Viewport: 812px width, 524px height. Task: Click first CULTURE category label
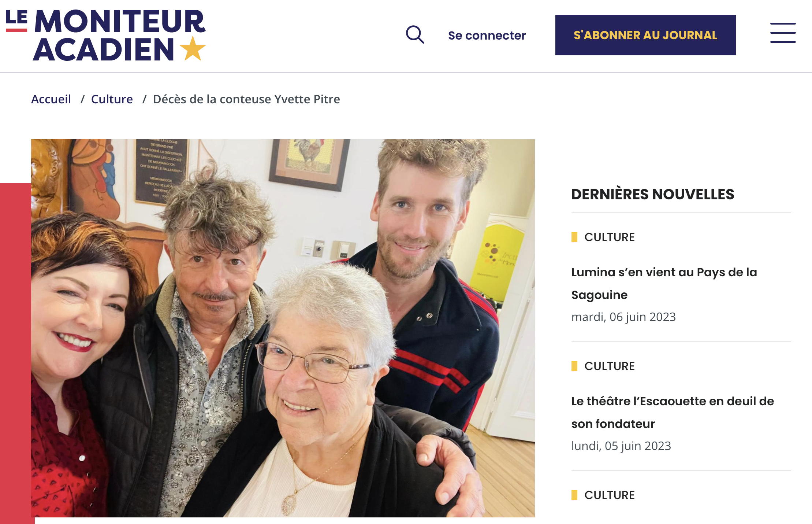click(610, 237)
